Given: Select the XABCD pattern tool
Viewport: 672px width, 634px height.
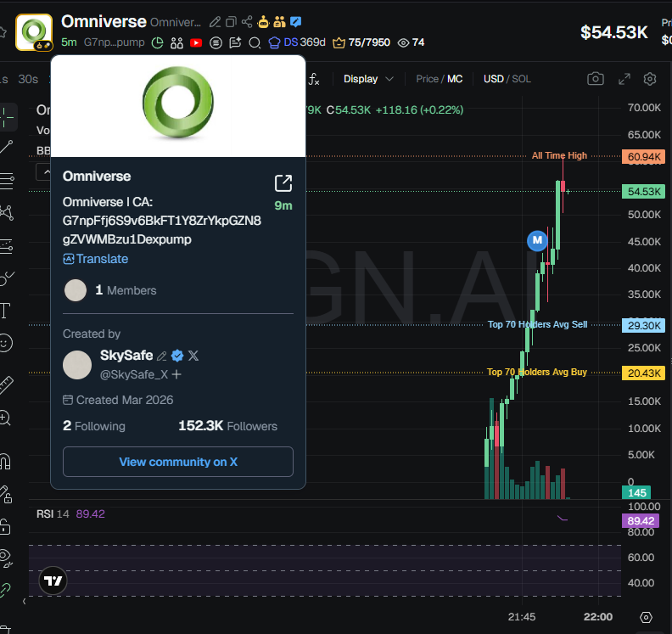Looking at the screenshot, I should [x=6, y=213].
